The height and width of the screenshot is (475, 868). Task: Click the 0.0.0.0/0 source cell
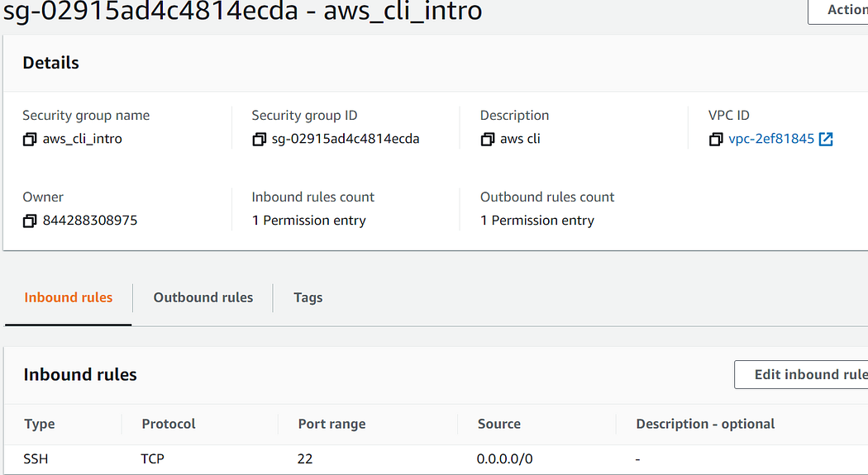pyautogui.click(x=504, y=458)
